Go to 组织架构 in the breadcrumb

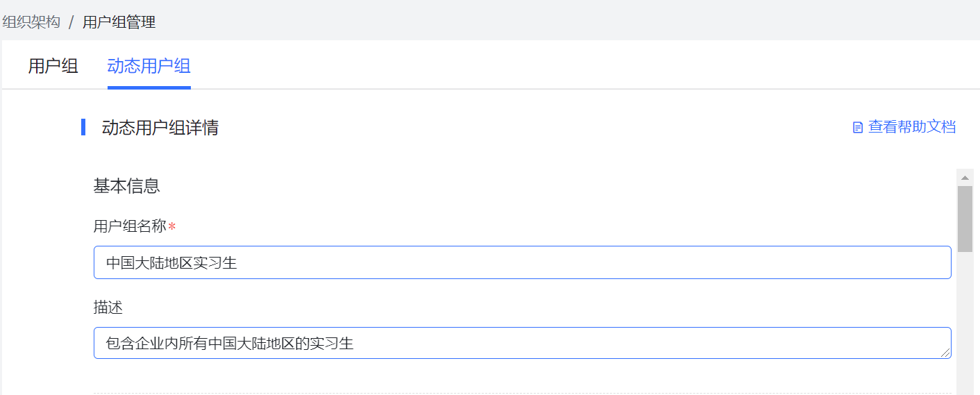(x=31, y=22)
